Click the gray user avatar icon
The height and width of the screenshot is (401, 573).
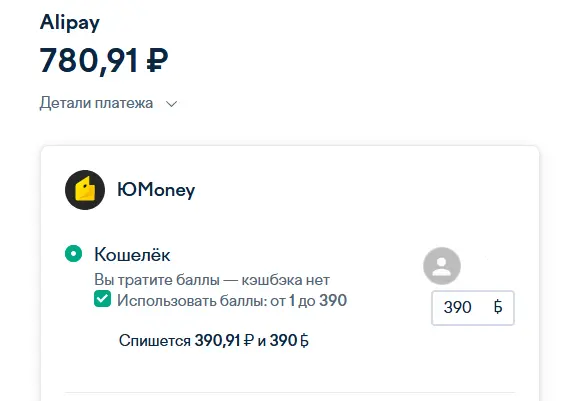[x=442, y=266]
